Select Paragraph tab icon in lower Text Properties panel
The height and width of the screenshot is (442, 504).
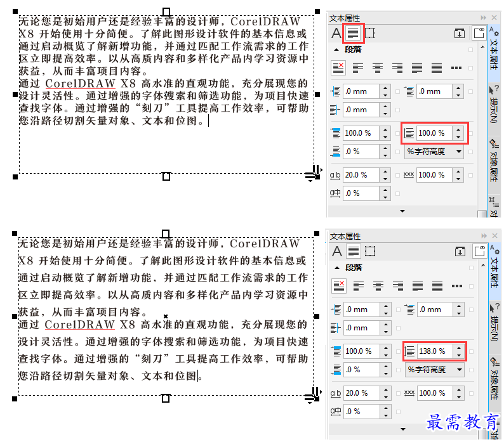pos(354,251)
